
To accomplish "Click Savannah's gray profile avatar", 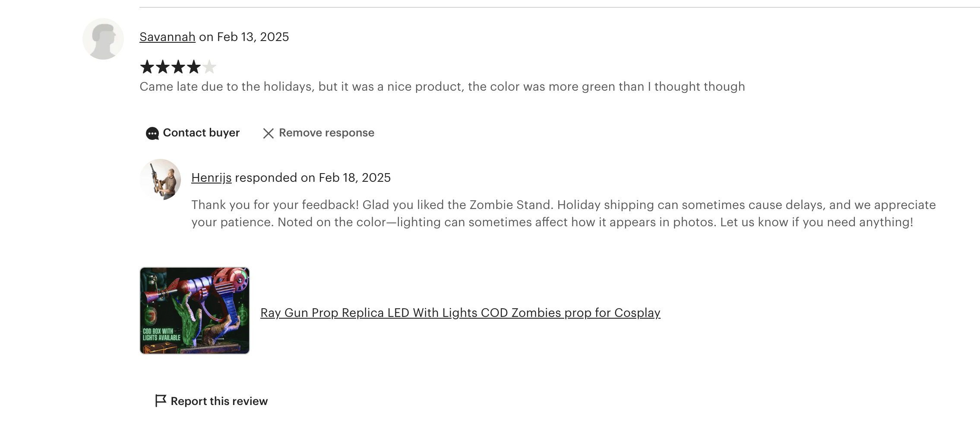I will (103, 39).
